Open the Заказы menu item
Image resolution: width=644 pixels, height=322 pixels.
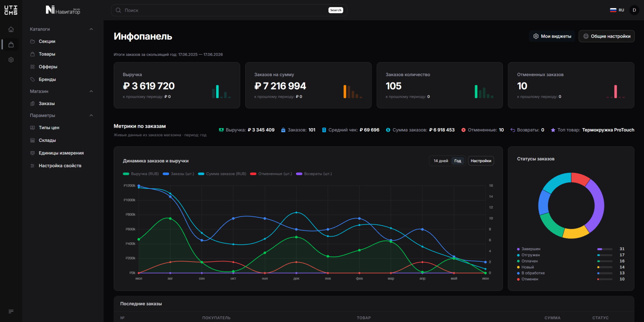click(47, 103)
